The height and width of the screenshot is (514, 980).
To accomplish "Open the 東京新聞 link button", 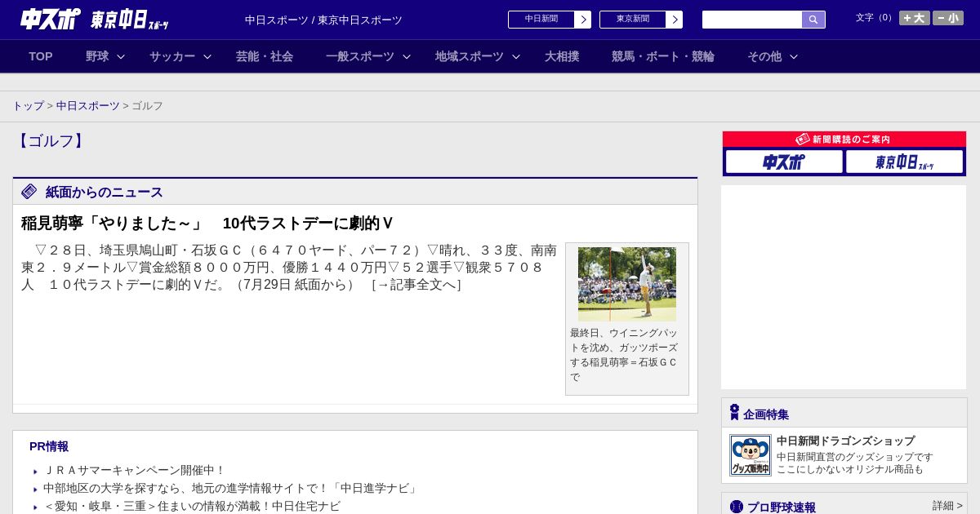I will (x=632, y=20).
